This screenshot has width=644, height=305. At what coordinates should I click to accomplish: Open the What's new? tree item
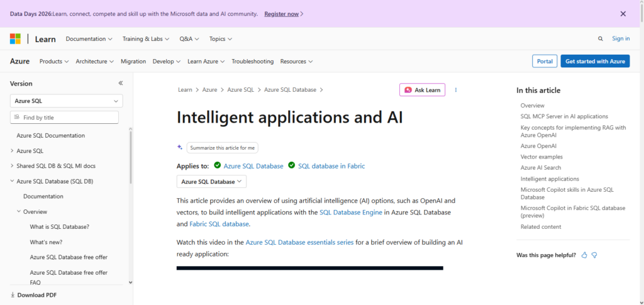click(46, 242)
